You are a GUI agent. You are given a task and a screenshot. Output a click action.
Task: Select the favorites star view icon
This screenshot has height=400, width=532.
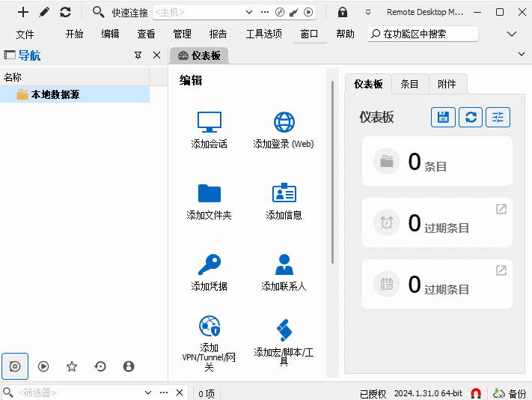(72, 366)
